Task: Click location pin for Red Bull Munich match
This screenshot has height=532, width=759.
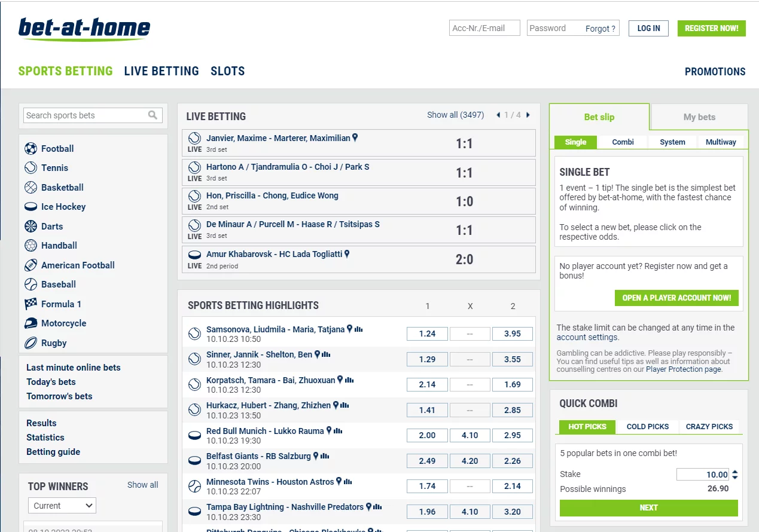Action: 329,431
